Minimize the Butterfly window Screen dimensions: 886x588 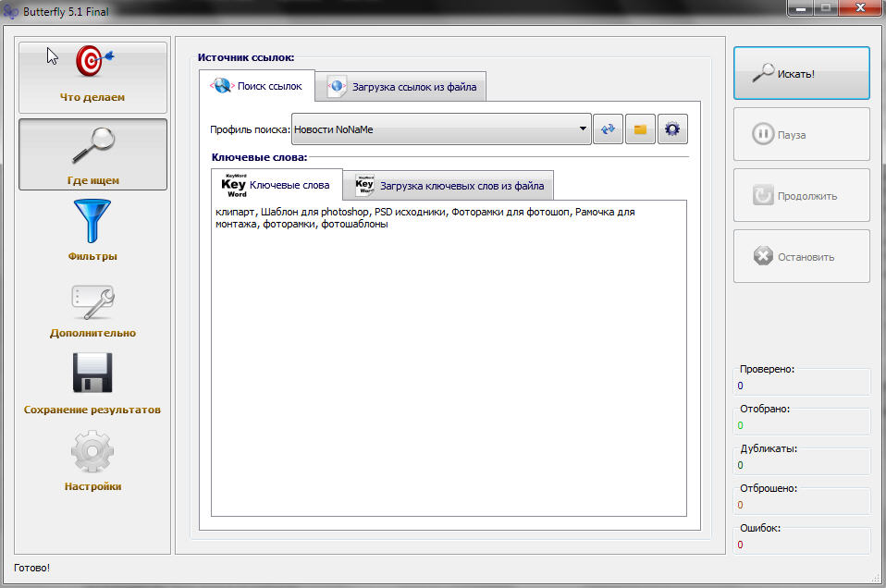coord(801,8)
